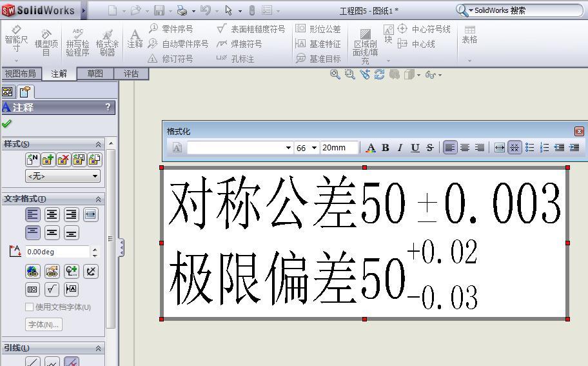
Task: Insert Datum Target (基准目标)
Action: click(318, 59)
